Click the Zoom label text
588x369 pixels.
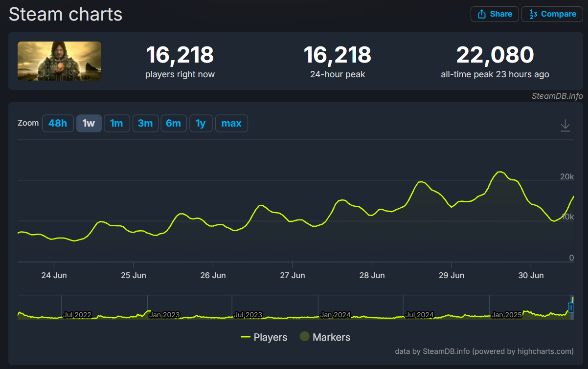[28, 123]
